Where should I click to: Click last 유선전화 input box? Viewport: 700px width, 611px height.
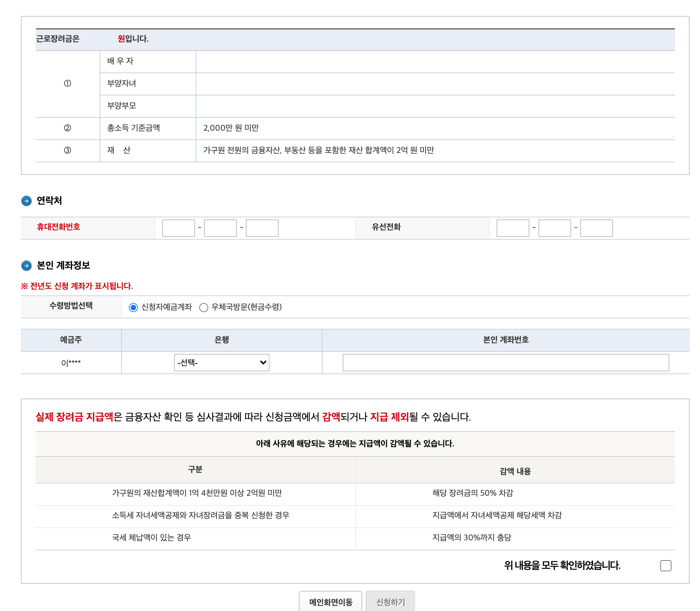click(x=596, y=228)
